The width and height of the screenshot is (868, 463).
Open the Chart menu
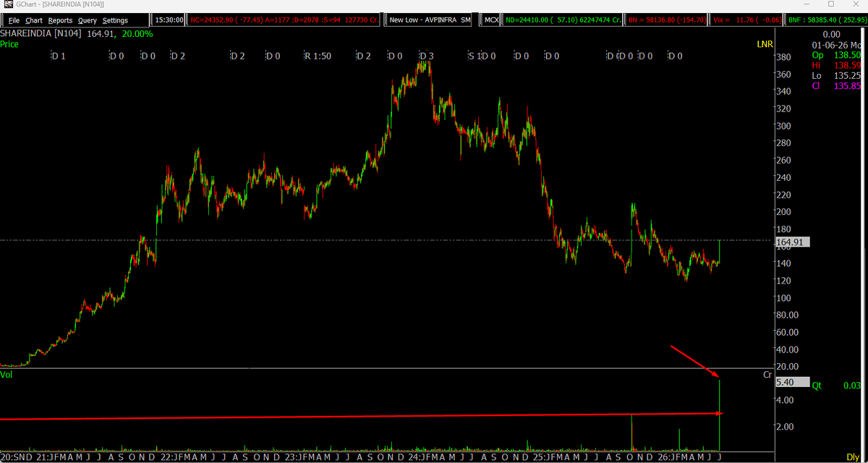pyautogui.click(x=34, y=20)
